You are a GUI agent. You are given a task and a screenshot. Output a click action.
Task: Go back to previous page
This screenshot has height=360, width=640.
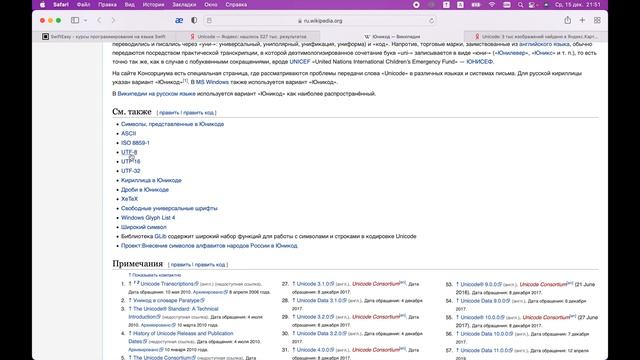tap(99, 20)
